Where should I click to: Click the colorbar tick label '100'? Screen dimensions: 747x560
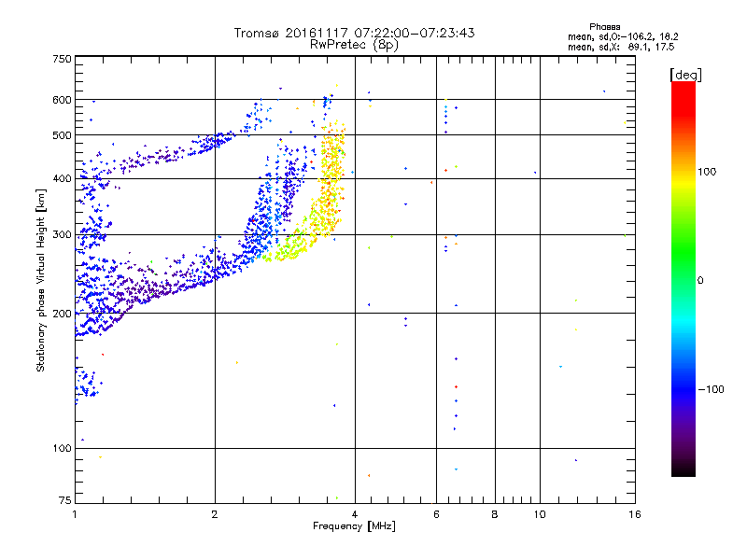[707, 172]
